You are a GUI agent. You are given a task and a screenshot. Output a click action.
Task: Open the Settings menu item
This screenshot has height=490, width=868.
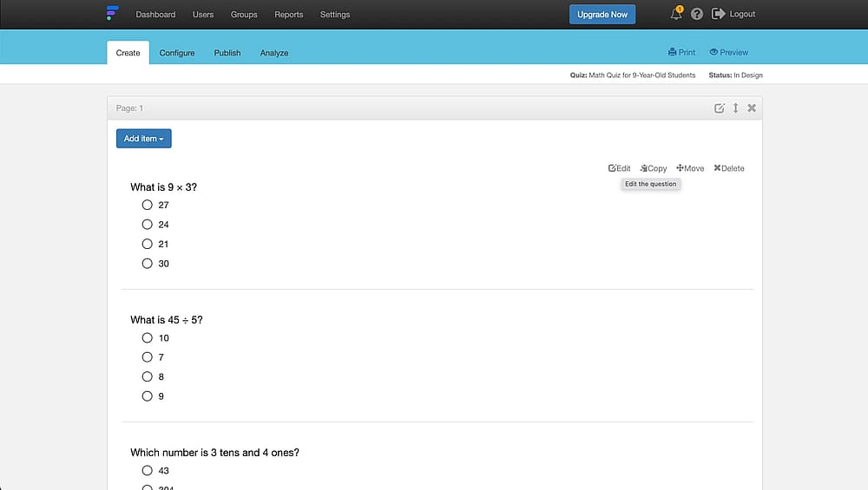(335, 15)
